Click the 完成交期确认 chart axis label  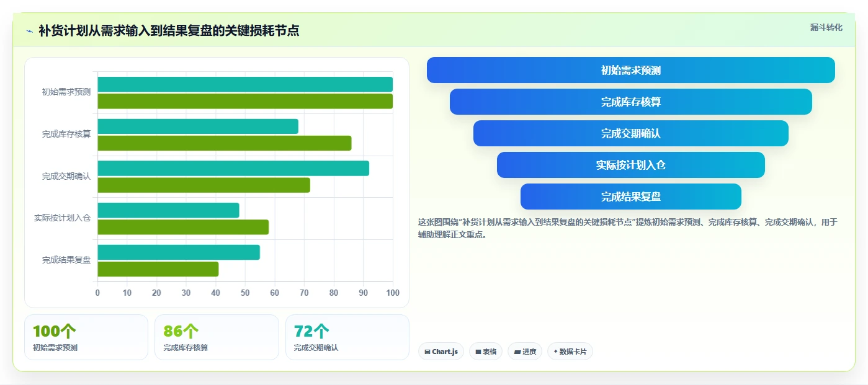[66, 176]
